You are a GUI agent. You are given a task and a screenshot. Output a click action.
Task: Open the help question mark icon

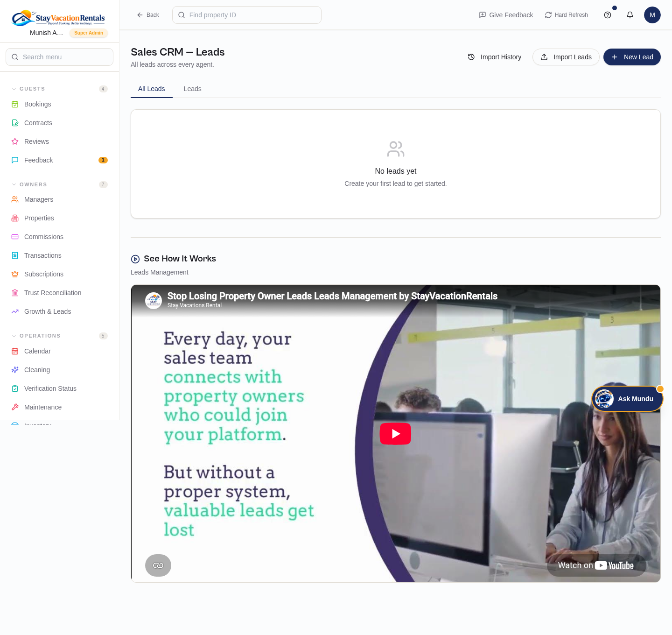(608, 15)
